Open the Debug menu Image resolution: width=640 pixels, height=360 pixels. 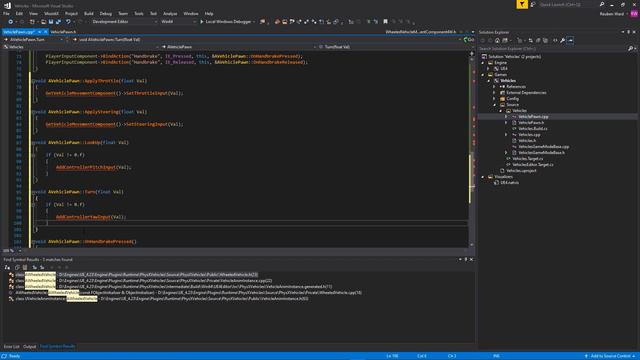click(x=106, y=13)
